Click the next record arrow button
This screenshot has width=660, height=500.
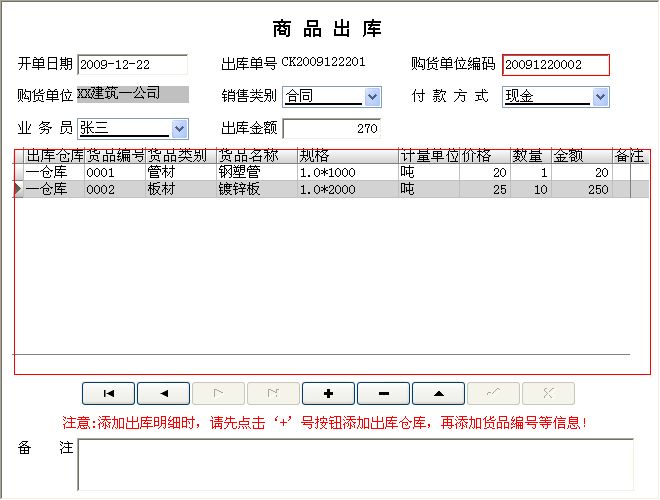pos(217,393)
